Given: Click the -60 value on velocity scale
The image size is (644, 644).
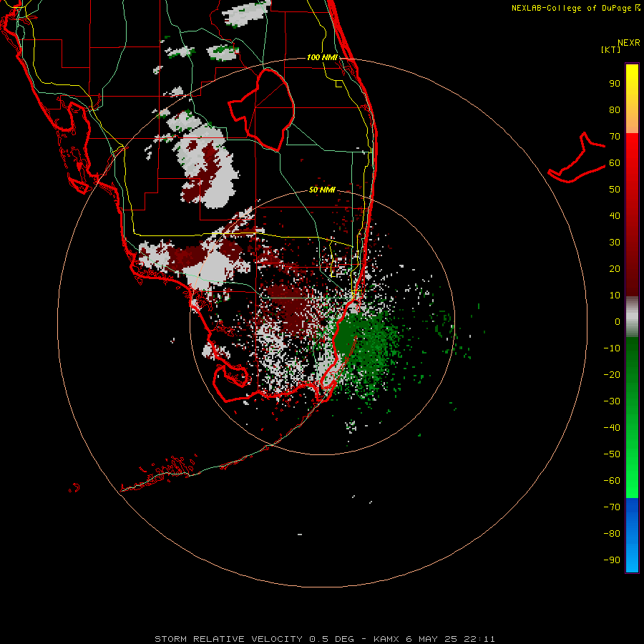Looking at the screenshot, I should point(612,481).
